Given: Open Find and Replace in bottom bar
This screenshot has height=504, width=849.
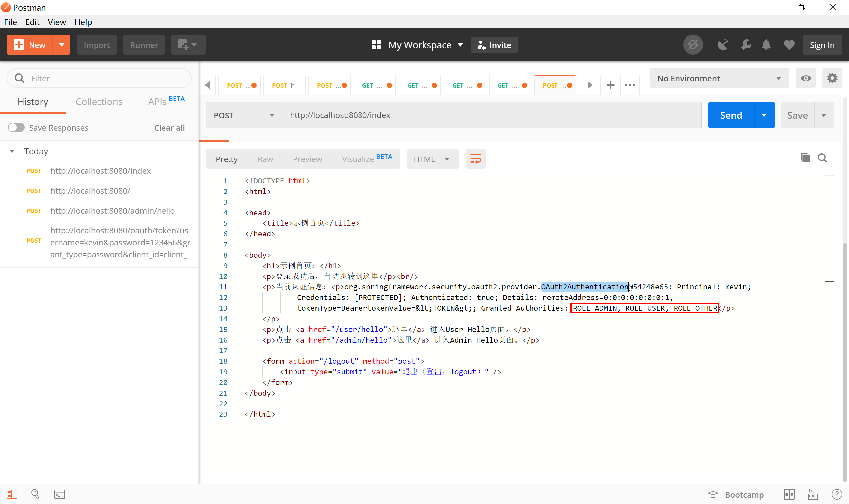Looking at the screenshot, I should [x=35, y=494].
